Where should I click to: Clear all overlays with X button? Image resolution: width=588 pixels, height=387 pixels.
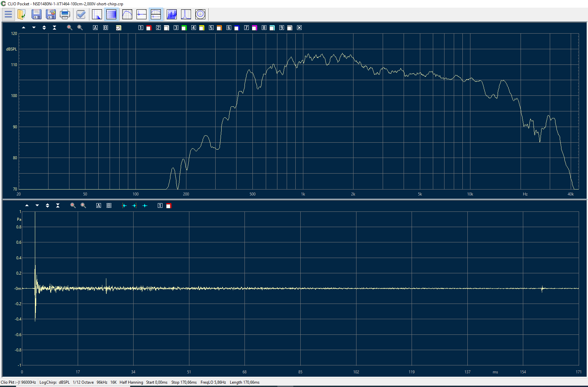point(299,28)
